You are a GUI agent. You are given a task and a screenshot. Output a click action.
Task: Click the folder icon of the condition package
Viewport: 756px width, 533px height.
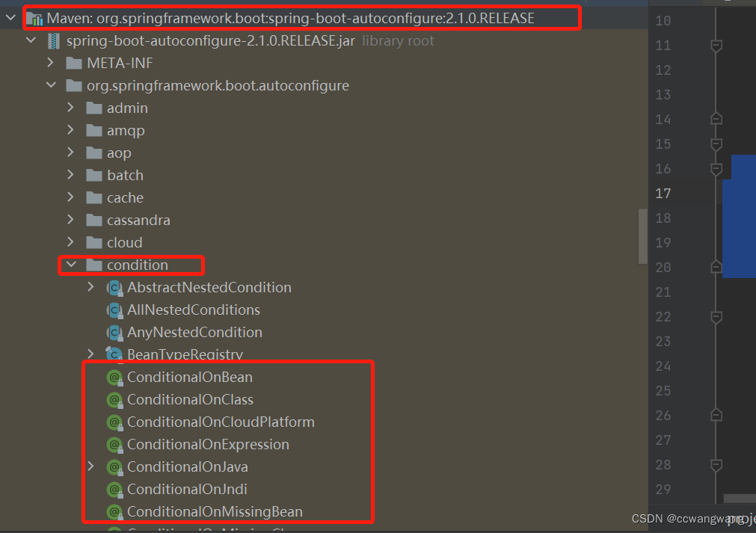point(93,265)
